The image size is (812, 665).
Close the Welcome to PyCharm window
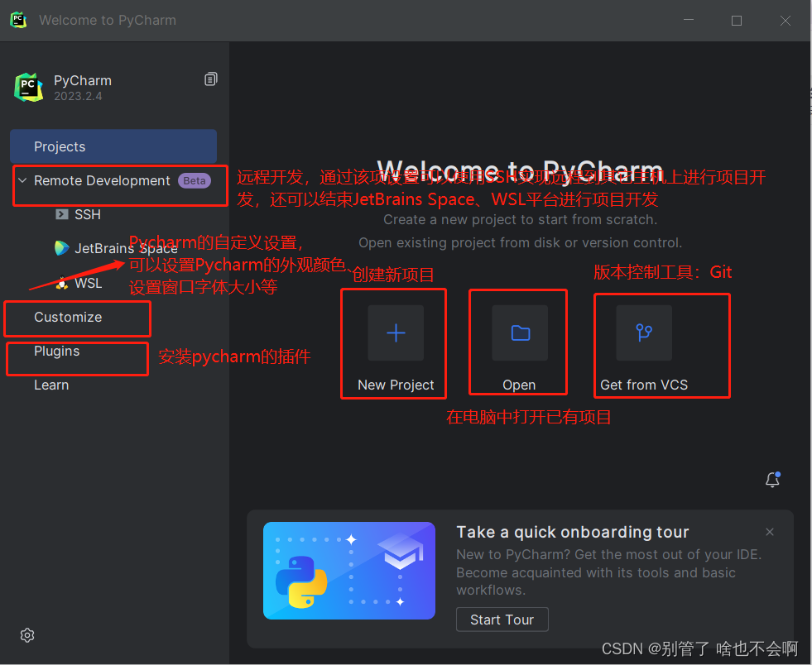785,20
